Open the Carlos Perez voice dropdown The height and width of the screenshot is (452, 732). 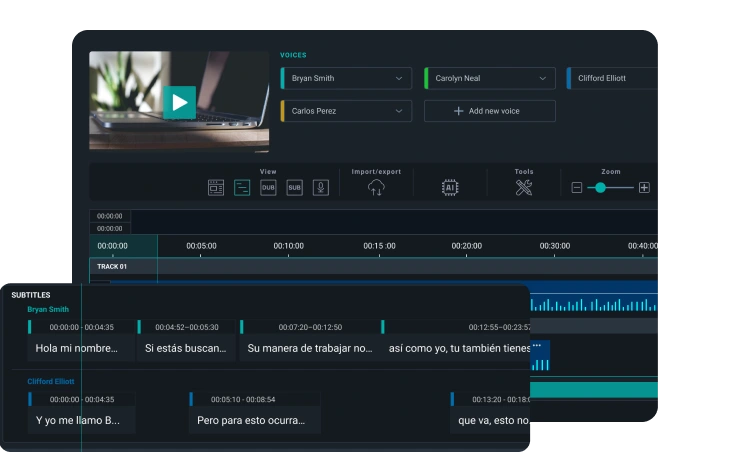[399, 111]
